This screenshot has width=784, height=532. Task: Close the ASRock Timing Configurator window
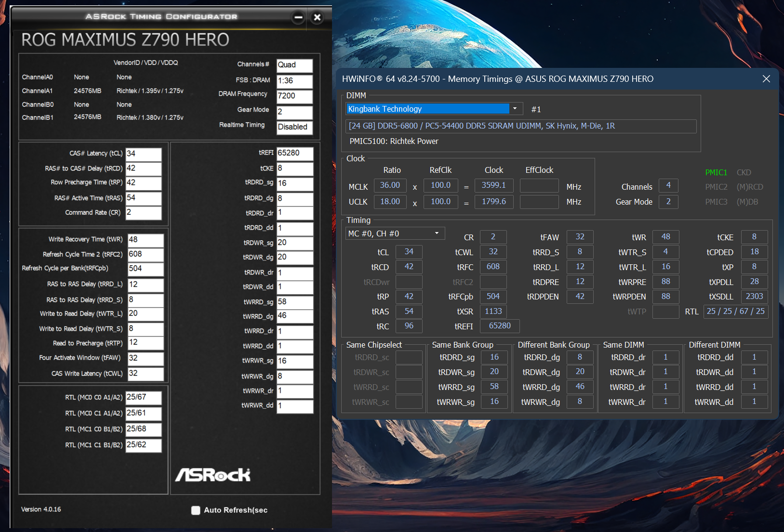click(x=317, y=18)
